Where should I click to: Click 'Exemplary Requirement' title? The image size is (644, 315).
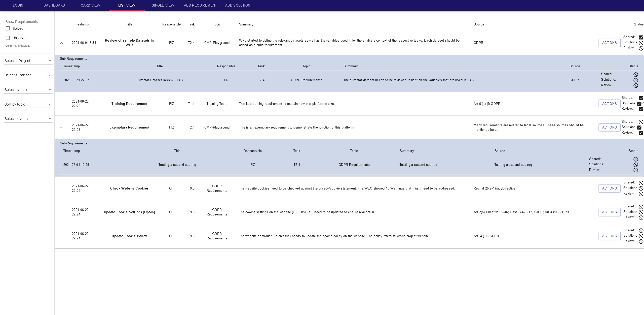pyautogui.click(x=129, y=128)
